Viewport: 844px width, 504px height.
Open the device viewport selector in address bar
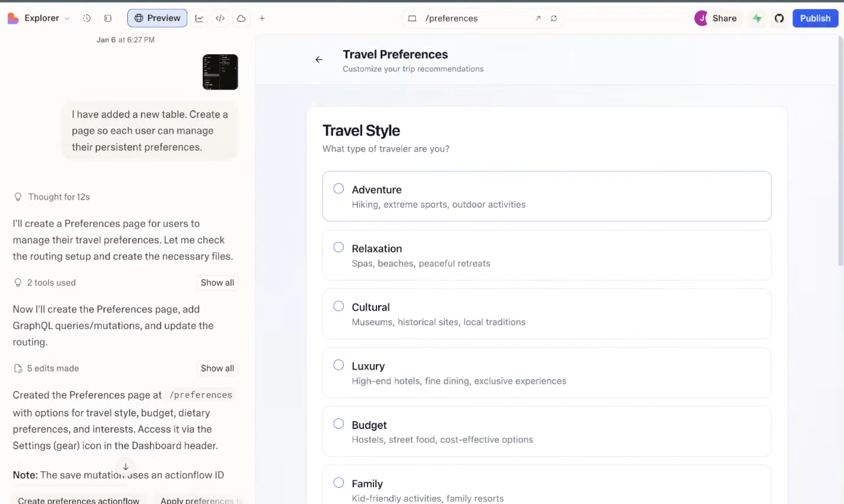pyautogui.click(x=412, y=18)
